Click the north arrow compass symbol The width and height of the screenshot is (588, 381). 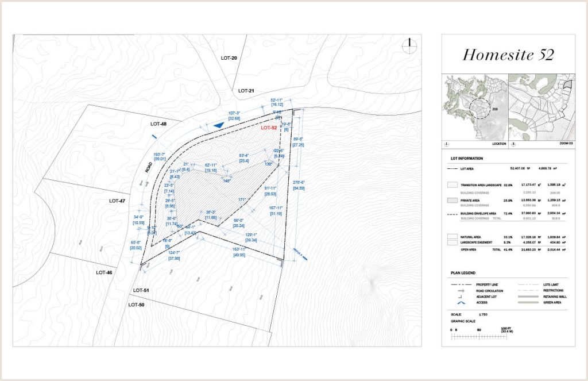click(x=409, y=45)
